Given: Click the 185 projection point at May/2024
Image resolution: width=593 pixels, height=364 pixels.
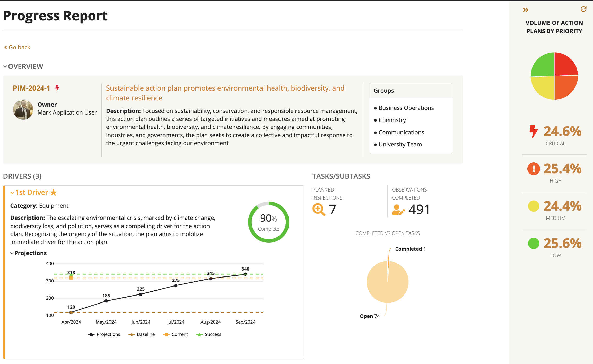Looking at the screenshot, I should (x=106, y=301).
